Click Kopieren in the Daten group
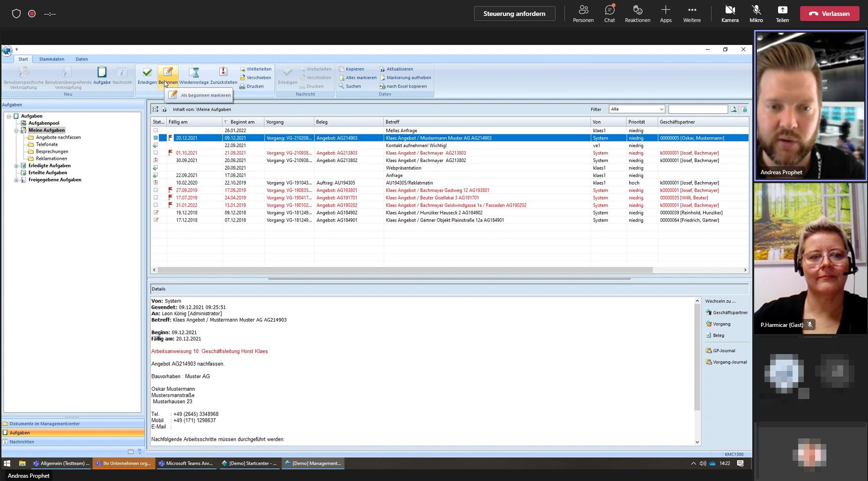Viewport: 868px width, 481px height. pos(351,69)
